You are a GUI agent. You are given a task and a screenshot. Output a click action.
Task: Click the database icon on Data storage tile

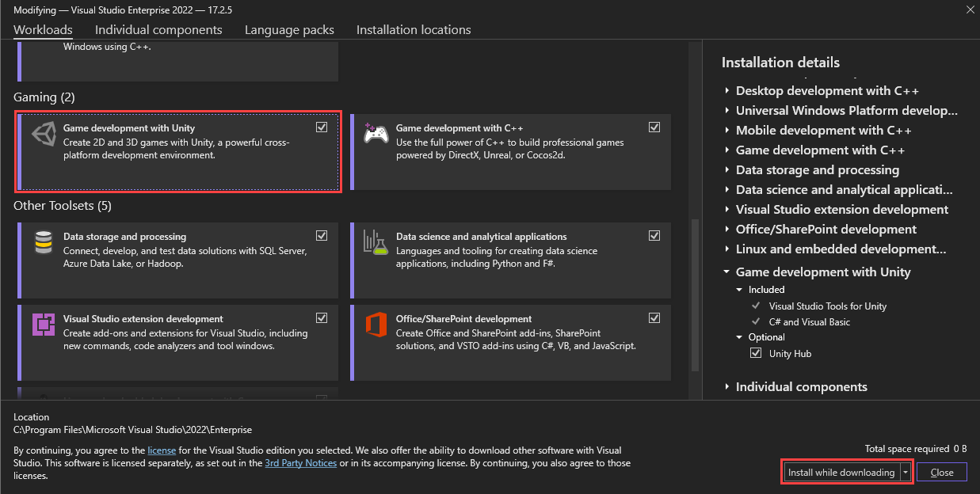coord(43,241)
